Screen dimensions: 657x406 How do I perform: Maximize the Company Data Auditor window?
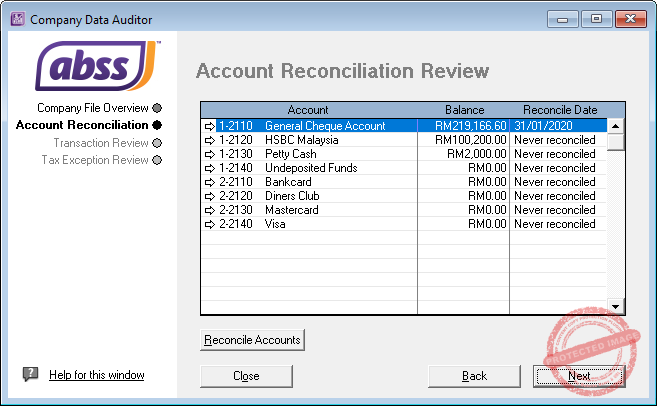click(x=597, y=19)
